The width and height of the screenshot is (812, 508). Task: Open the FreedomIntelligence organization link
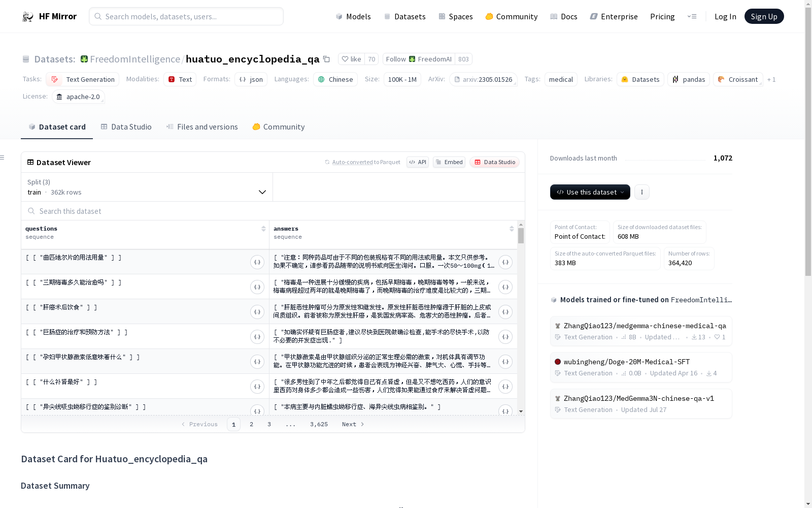[x=135, y=59]
